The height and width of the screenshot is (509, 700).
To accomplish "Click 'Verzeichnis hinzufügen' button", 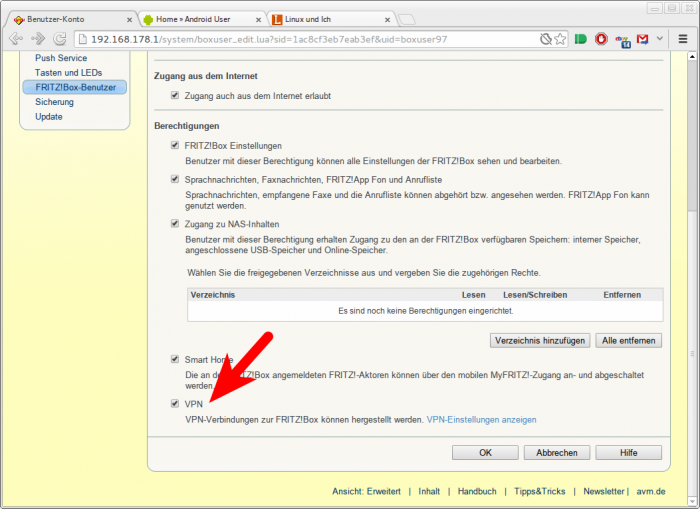I will [540, 341].
